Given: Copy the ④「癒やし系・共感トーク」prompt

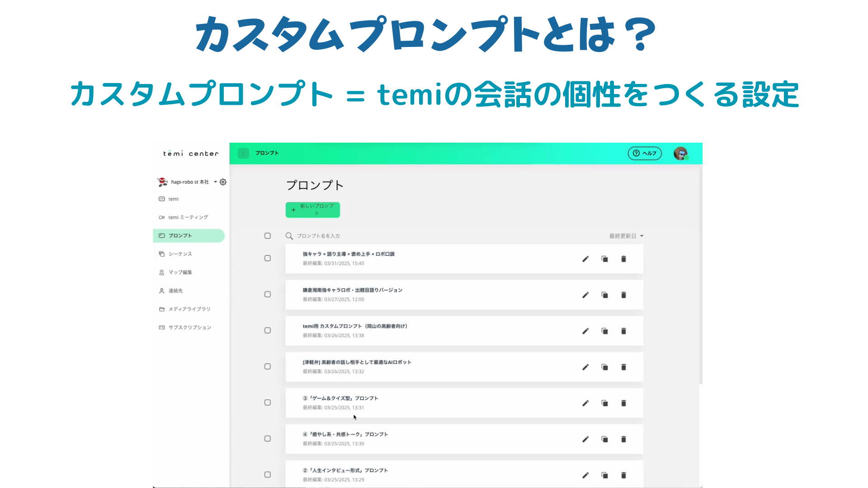Looking at the screenshot, I should (x=604, y=439).
